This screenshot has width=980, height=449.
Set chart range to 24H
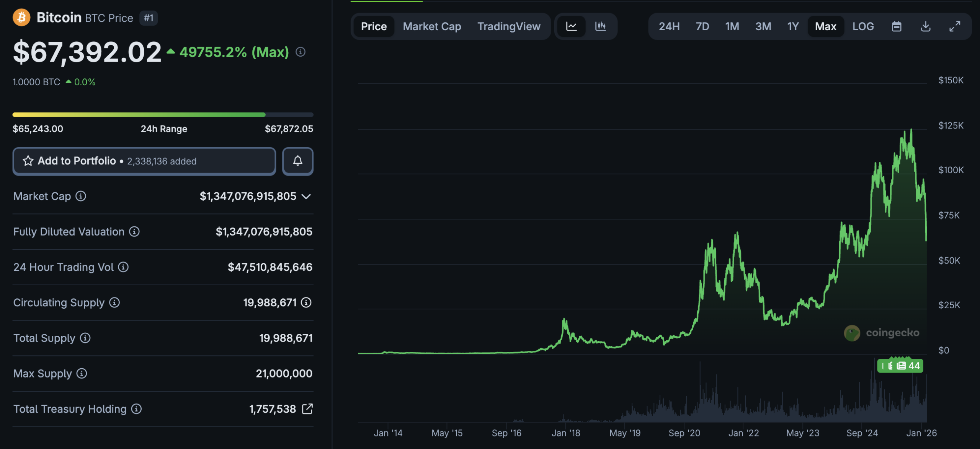669,26
